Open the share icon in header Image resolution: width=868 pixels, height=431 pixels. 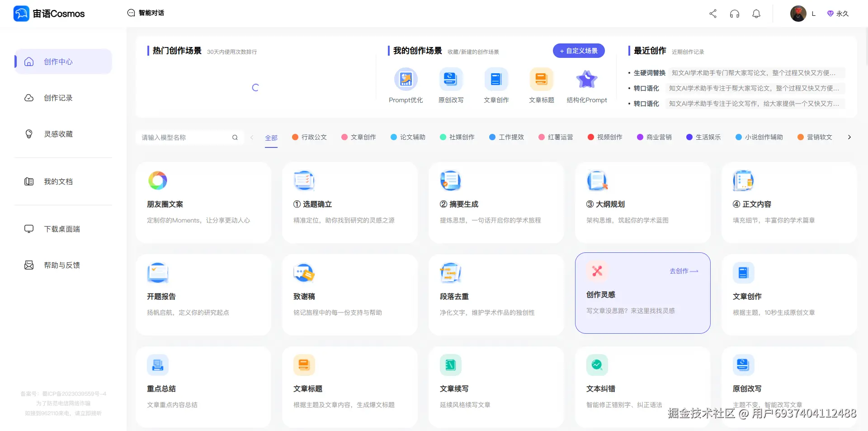click(713, 14)
